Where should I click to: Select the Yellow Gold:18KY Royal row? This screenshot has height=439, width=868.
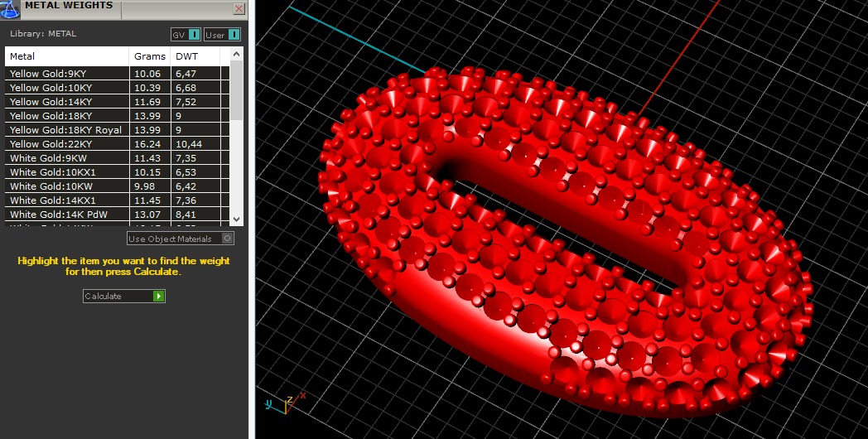click(x=117, y=130)
